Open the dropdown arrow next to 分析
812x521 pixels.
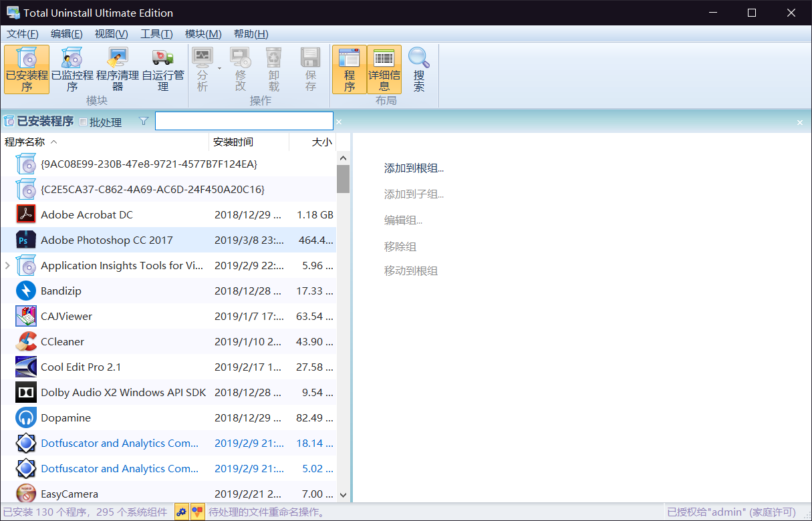(x=219, y=68)
